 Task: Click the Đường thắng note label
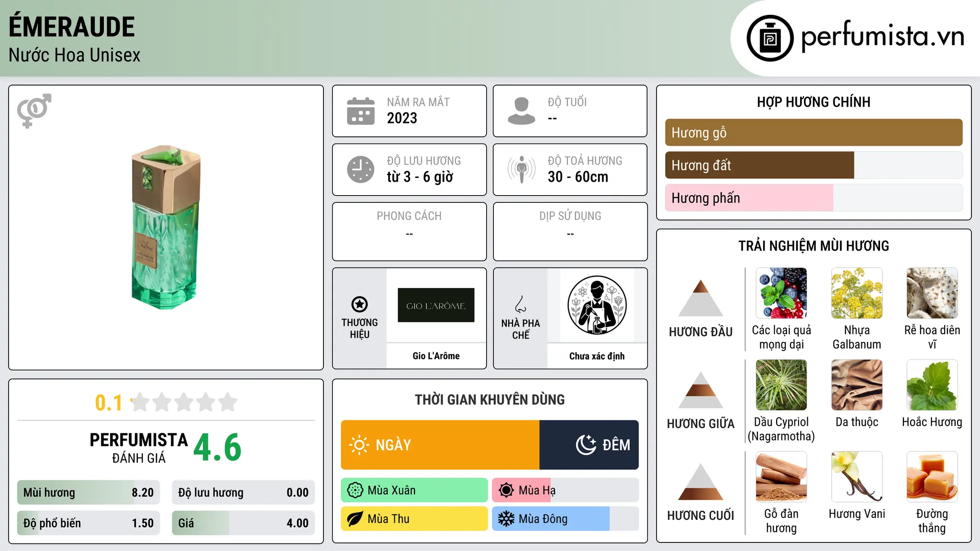932,521
